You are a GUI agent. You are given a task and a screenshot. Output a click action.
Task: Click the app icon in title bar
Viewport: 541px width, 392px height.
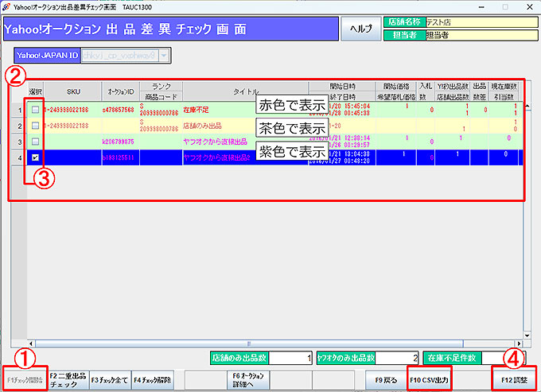[x=8, y=6]
